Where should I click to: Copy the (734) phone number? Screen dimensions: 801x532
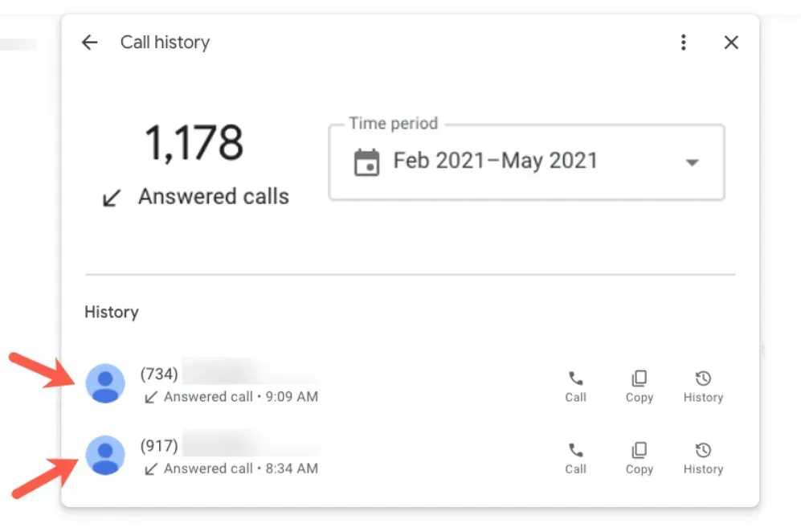(640, 386)
